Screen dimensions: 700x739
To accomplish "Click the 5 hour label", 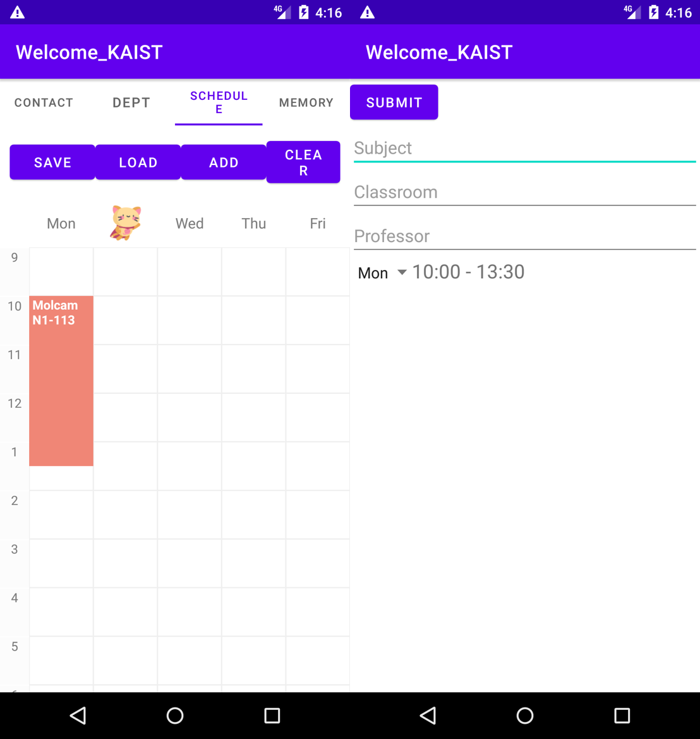I will [x=15, y=646].
